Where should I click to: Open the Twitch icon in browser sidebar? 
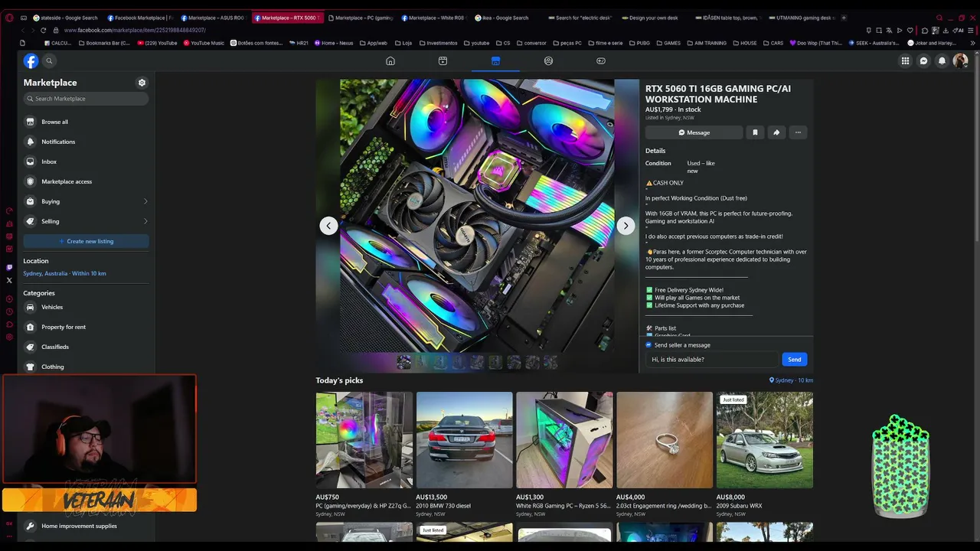(9, 267)
